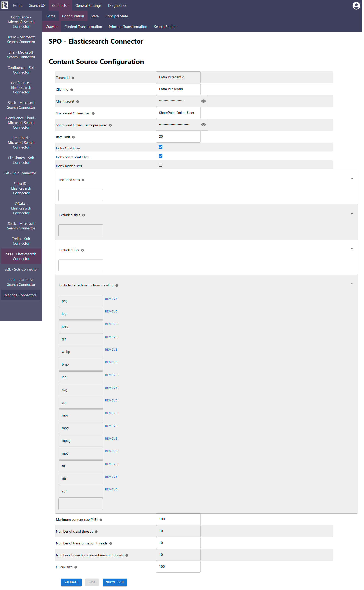The width and height of the screenshot is (364, 590).
Task: Uncheck the Index OneDrives checkbox
Action: pos(161,147)
